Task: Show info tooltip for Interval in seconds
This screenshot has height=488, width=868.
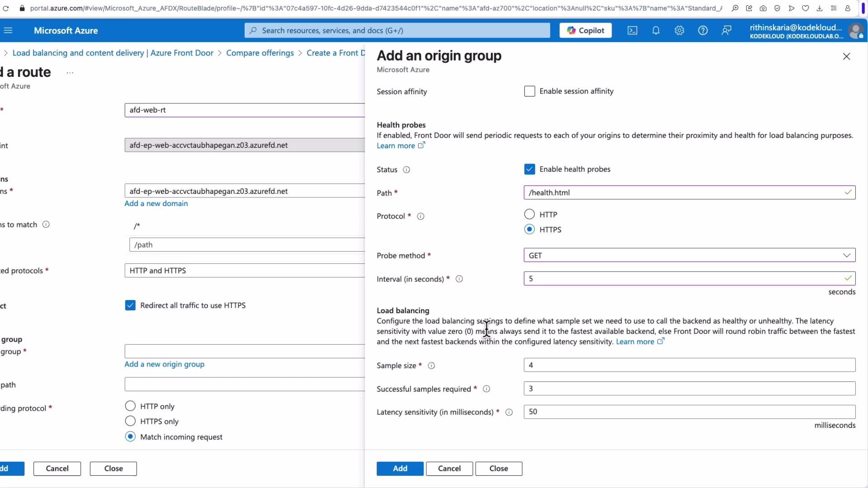Action: click(x=459, y=279)
